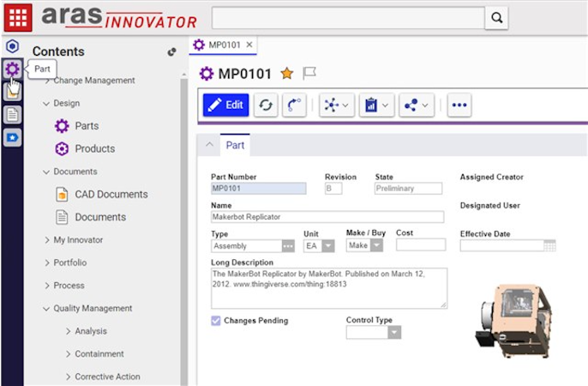This screenshot has height=386, width=588.
Task: Open the share nodes toolbar icon
Action: pos(417,105)
